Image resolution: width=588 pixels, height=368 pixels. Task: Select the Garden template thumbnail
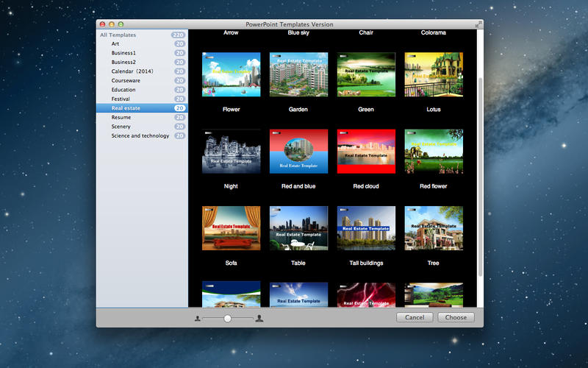[298, 74]
